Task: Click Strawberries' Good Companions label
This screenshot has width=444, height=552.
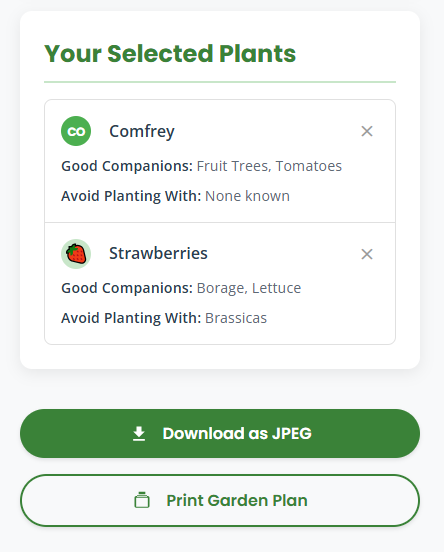Action: [x=127, y=288]
